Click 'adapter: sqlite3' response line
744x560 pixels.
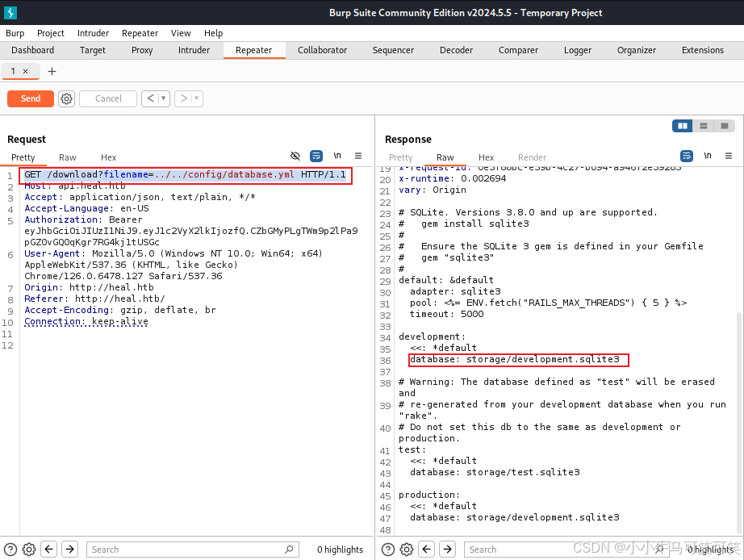pos(455,291)
